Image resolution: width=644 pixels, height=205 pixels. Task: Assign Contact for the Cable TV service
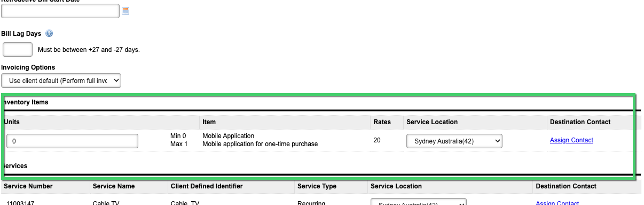pyautogui.click(x=557, y=203)
